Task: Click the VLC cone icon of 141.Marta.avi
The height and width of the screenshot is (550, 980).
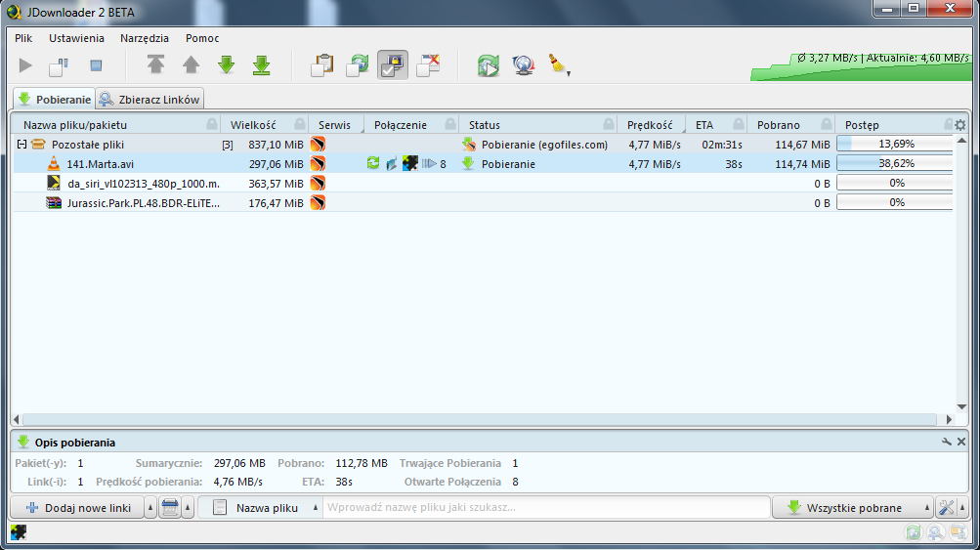Action: tap(54, 164)
